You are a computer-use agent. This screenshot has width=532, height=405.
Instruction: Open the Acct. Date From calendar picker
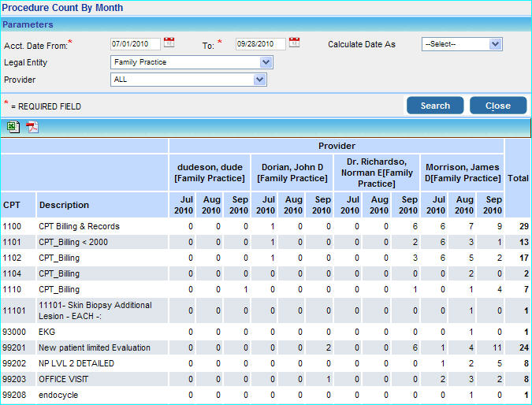coord(169,43)
